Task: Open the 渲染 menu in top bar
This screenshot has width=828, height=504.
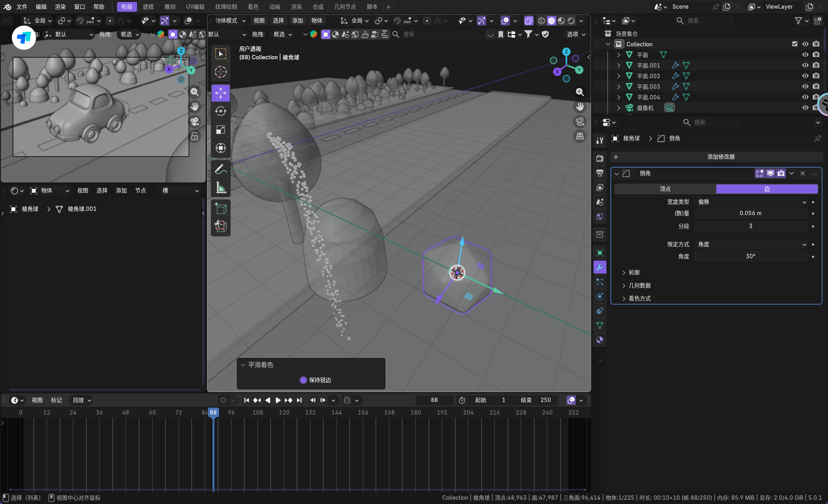Action: (x=60, y=7)
